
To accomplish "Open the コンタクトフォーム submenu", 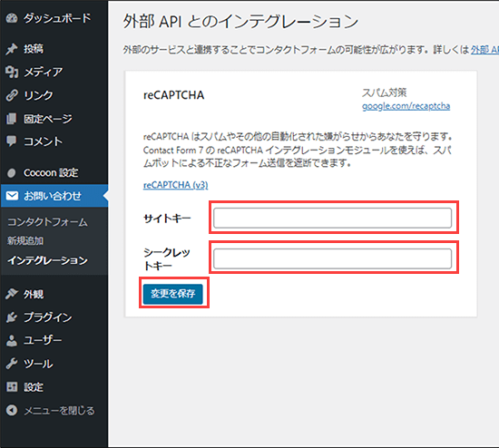I will coord(47,222).
